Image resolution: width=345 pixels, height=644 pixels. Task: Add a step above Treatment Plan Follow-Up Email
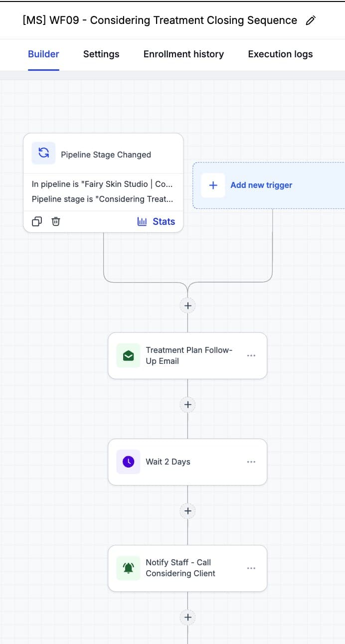pos(187,306)
